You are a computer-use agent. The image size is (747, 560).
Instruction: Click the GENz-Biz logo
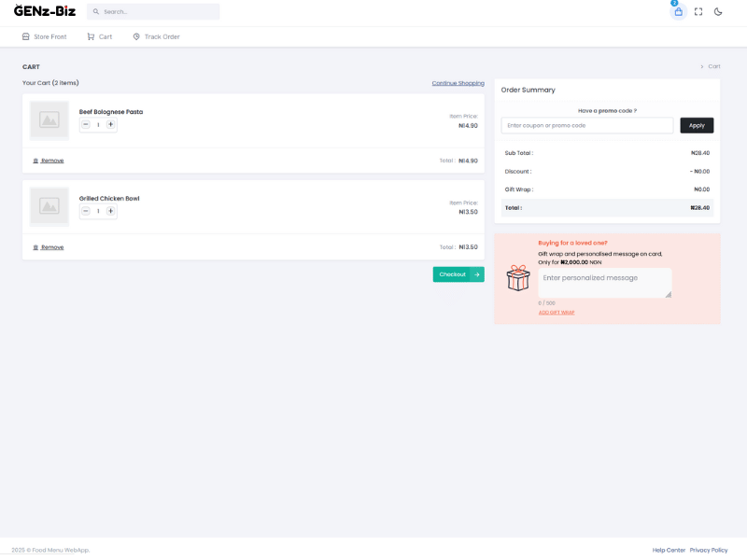[x=45, y=11]
